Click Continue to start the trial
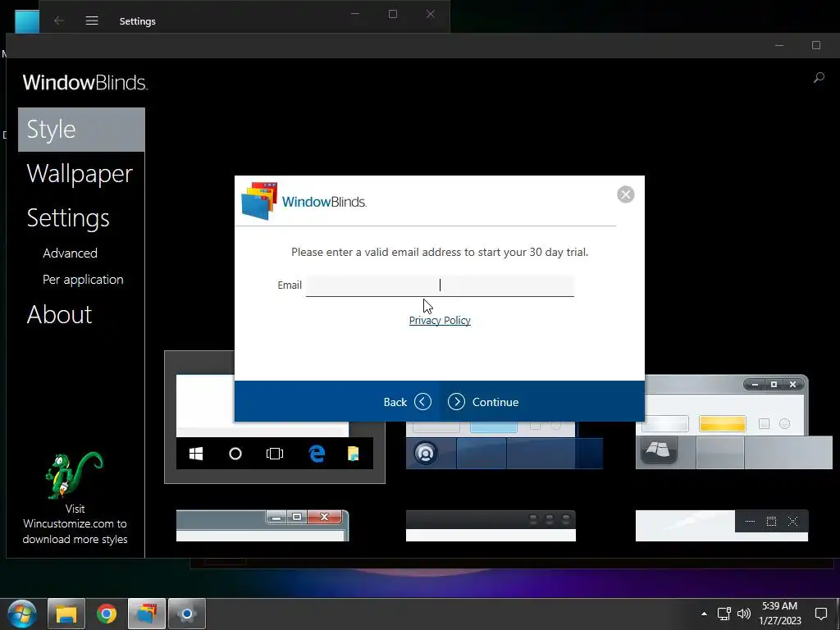Viewport: 840px width, 630px height. click(x=483, y=402)
